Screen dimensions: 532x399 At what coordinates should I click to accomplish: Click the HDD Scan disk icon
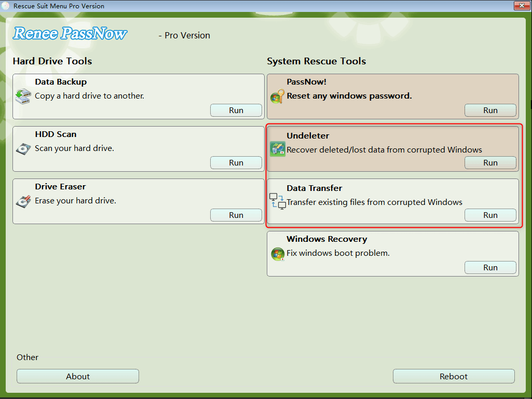[x=23, y=148]
